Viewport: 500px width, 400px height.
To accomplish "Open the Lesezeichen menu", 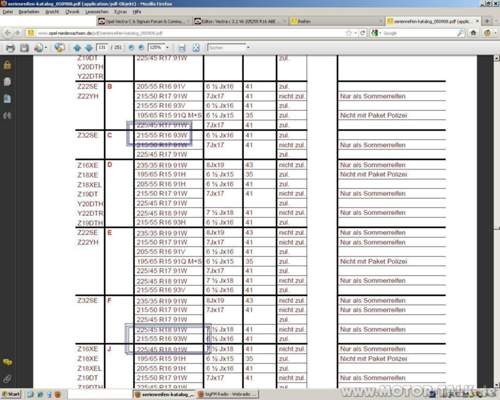I will (x=97, y=12).
